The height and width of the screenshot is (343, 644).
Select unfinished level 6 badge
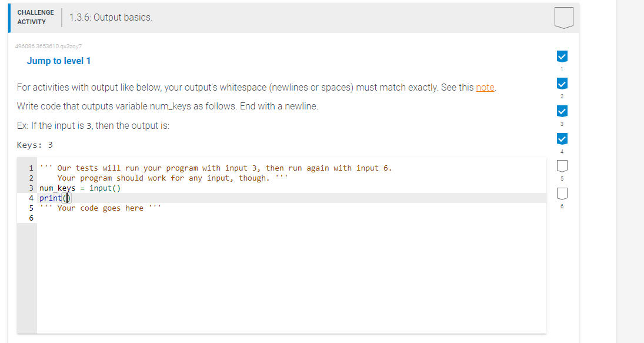[x=562, y=194]
